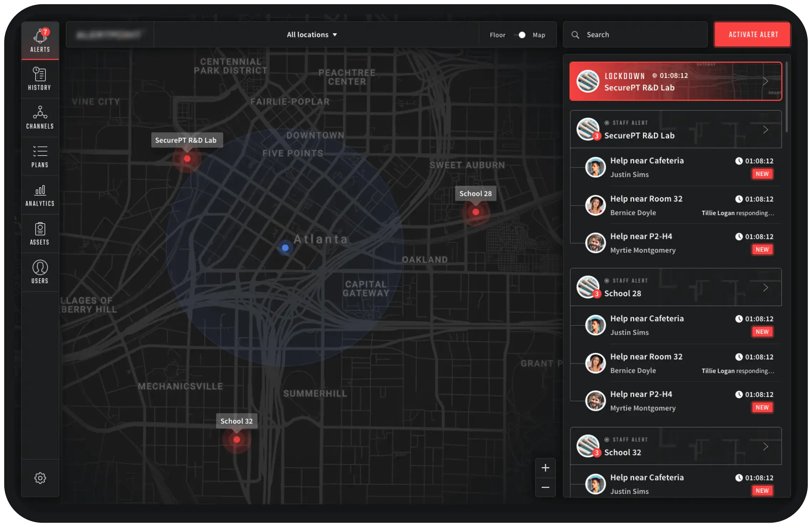Select the School 28 map marker
This screenshot has width=812, height=527.
[x=475, y=212]
